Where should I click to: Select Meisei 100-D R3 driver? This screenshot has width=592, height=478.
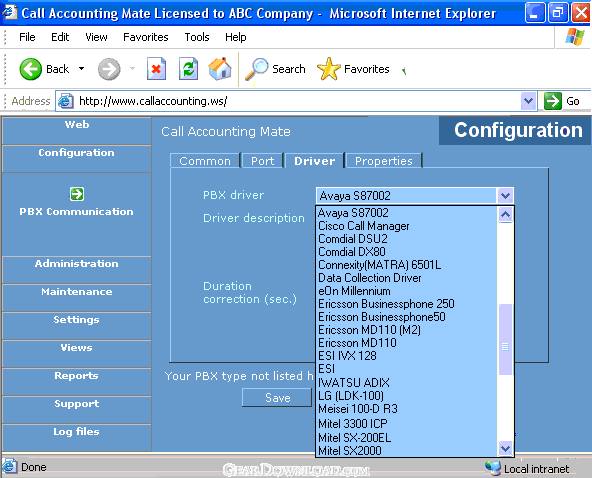pos(407,409)
